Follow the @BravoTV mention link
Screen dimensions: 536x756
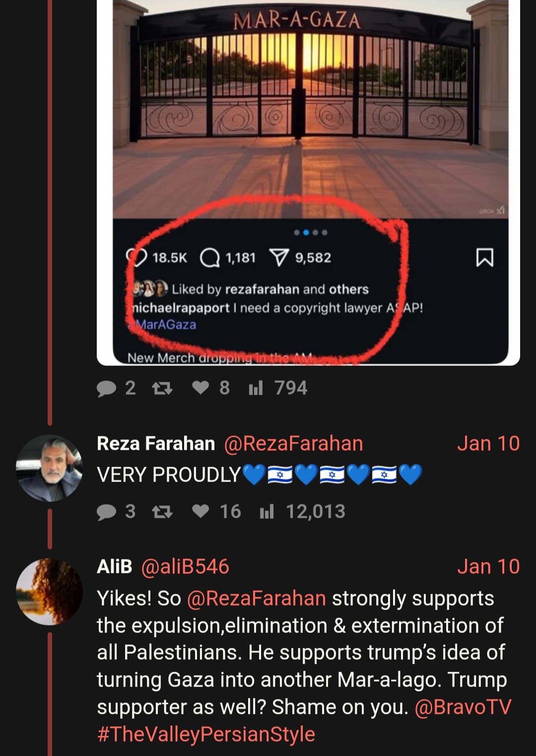point(463,707)
